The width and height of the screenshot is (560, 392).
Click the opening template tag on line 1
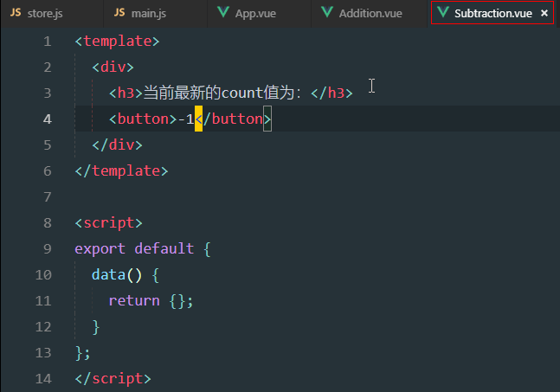click(117, 41)
